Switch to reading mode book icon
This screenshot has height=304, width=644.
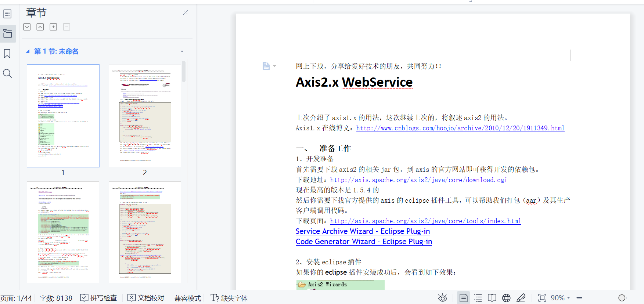coord(492,298)
